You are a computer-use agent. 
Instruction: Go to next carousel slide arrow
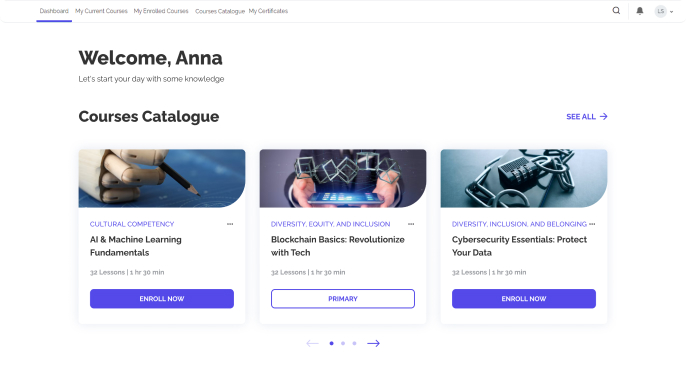coord(373,343)
